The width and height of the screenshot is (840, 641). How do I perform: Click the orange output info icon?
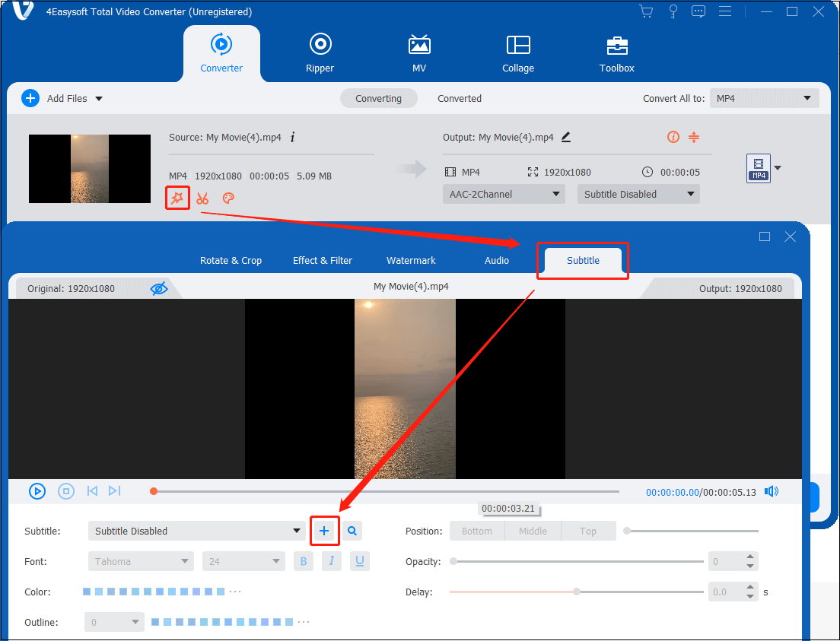tap(673, 137)
